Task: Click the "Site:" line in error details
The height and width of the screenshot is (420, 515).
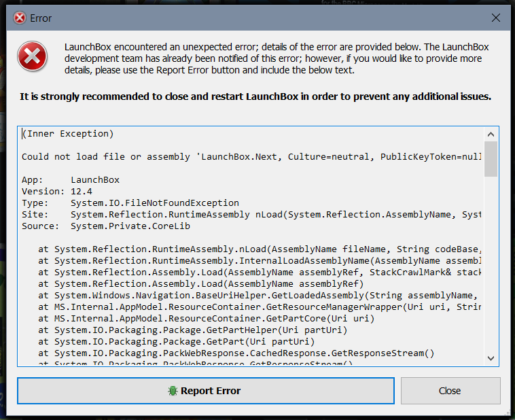Action: coord(251,214)
